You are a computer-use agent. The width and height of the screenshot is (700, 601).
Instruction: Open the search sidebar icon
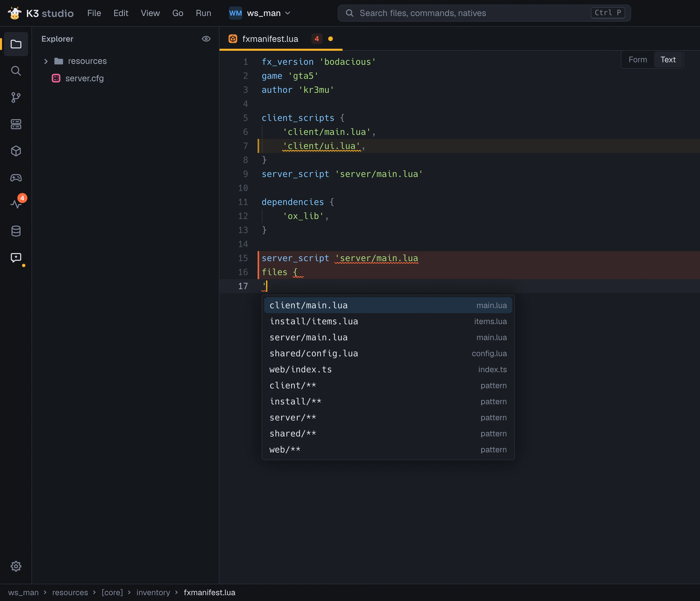16,71
